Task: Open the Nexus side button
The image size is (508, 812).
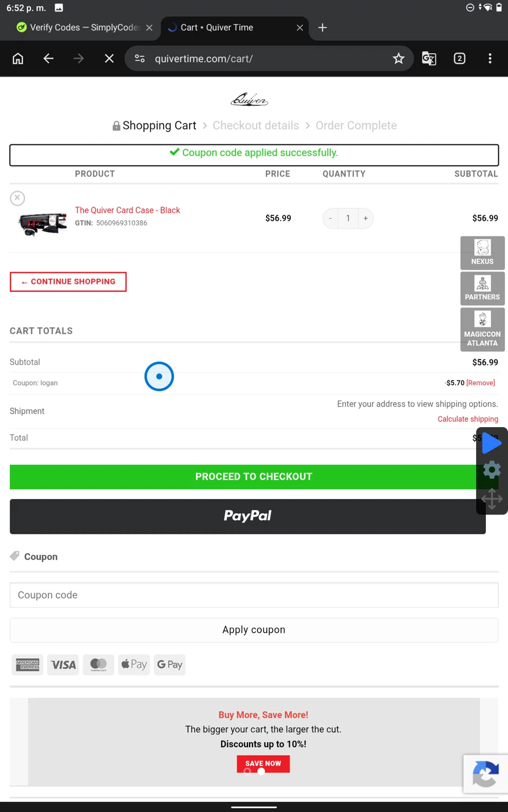Action: (x=482, y=253)
